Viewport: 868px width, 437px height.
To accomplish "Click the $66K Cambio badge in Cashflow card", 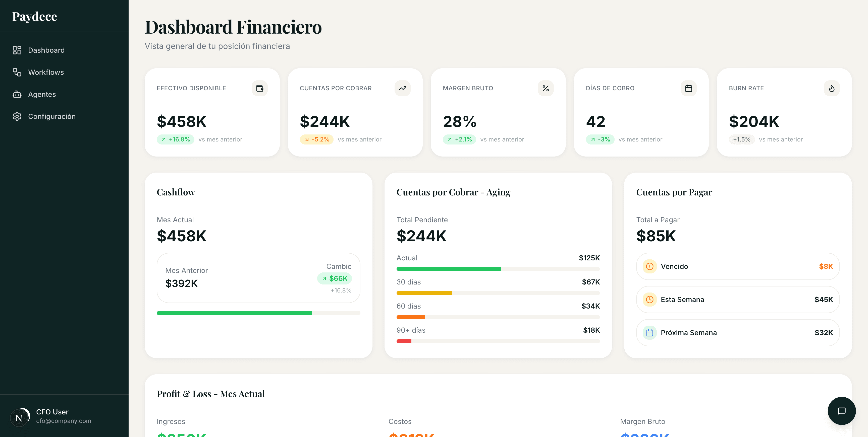I will click(334, 278).
